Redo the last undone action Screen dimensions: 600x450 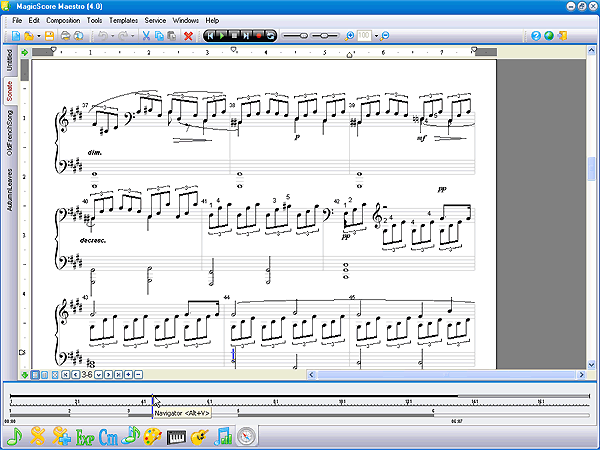click(123, 36)
